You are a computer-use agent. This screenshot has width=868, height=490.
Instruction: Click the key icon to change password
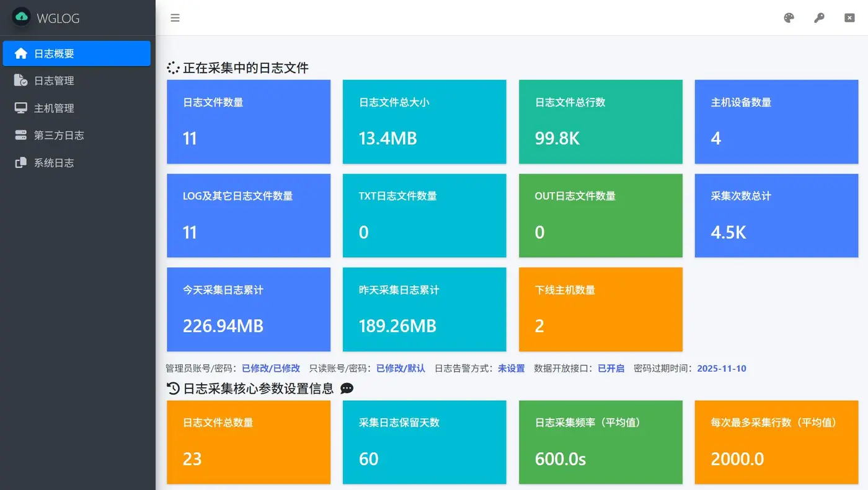point(819,18)
